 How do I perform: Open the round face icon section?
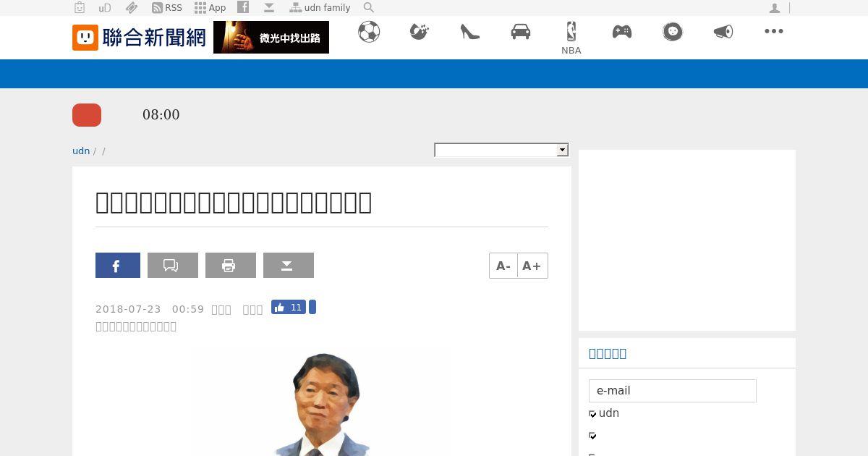click(673, 32)
